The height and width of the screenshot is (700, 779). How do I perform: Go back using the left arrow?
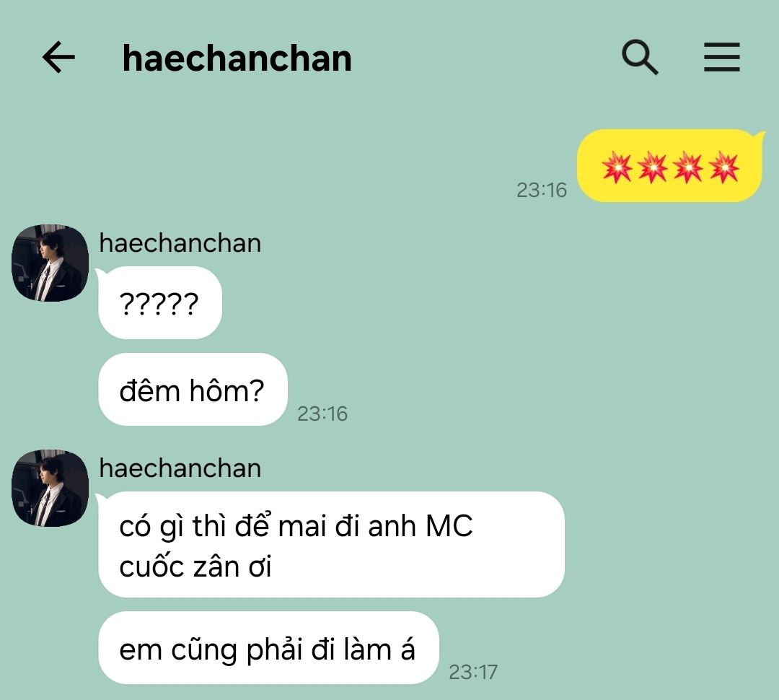point(58,57)
